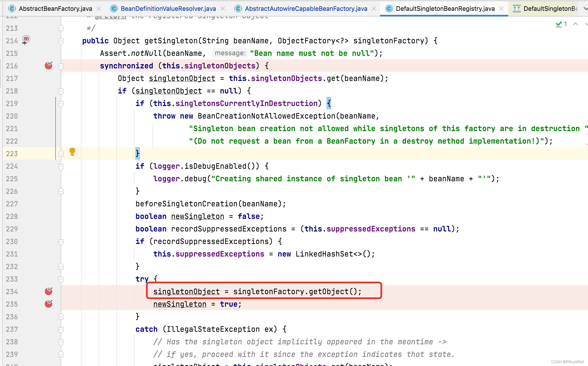Viewport: 588px width, 366px height.
Task: Collapse getSingleton method fold at line 214
Action: [x=61, y=41]
